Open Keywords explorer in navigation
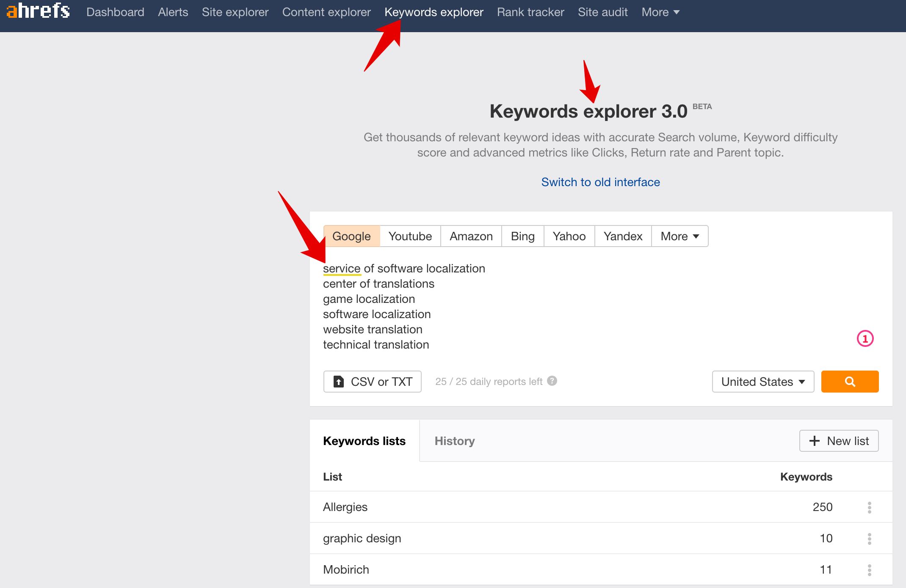The width and height of the screenshot is (906, 588). (x=434, y=12)
